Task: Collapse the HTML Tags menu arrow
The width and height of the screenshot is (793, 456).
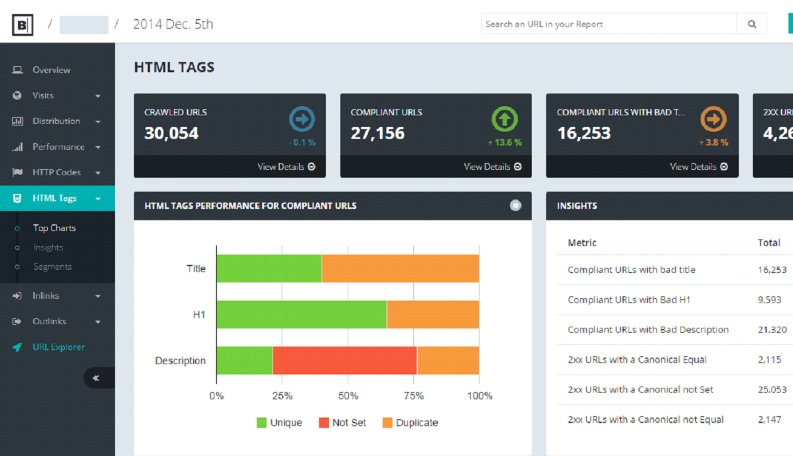Action: (98, 199)
